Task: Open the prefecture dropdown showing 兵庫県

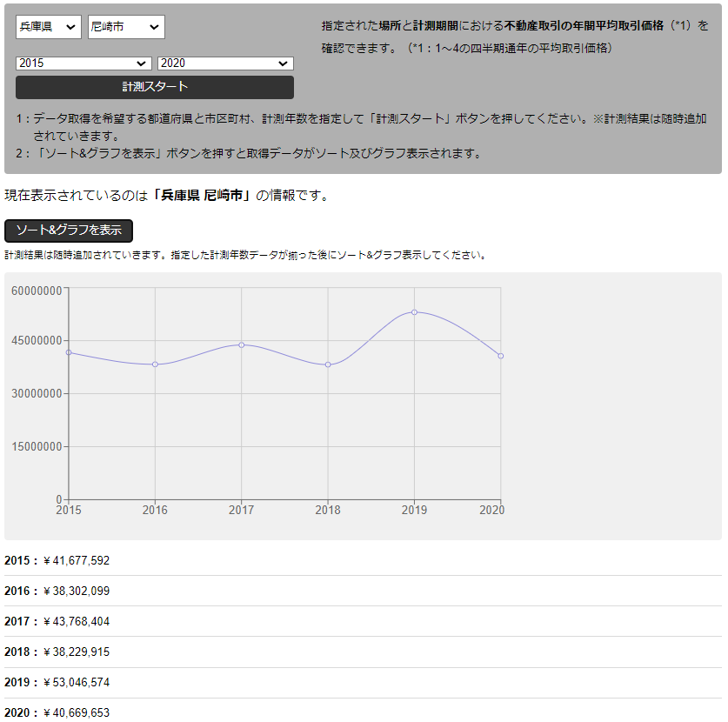Action: pos(48,27)
